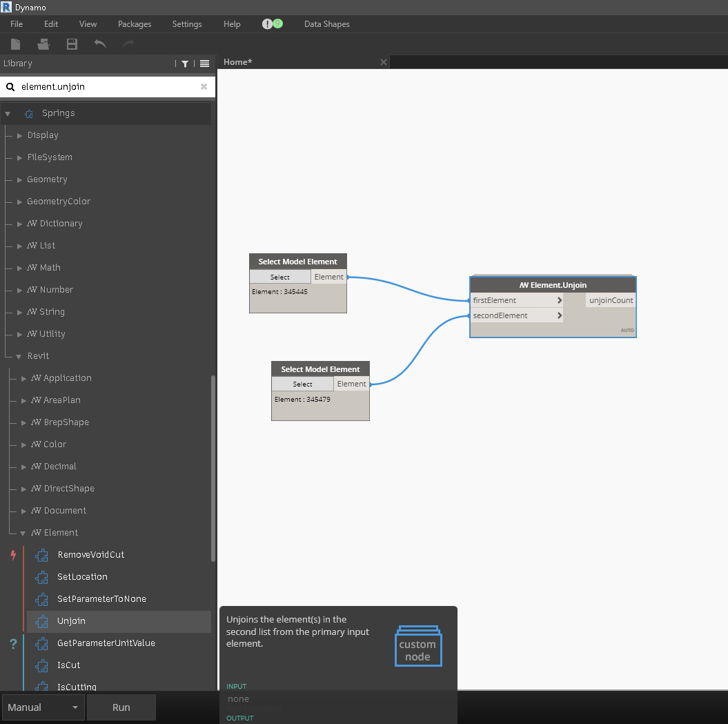The height and width of the screenshot is (724, 728).
Task: Click the Redo arrow icon
Action: (128, 44)
